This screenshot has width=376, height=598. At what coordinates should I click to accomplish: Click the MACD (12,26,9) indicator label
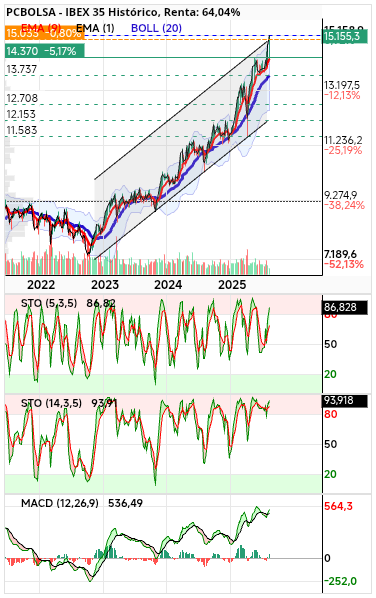(59, 503)
